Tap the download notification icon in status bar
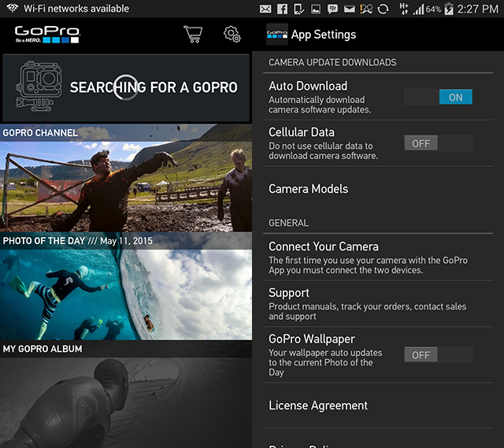Image resolution: width=504 pixels, height=448 pixels. tap(299, 9)
